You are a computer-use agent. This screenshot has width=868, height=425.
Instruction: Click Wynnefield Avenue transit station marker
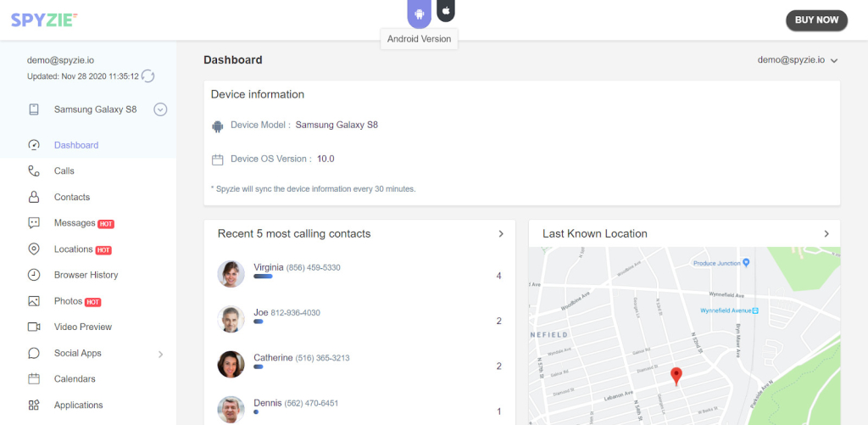tap(754, 310)
